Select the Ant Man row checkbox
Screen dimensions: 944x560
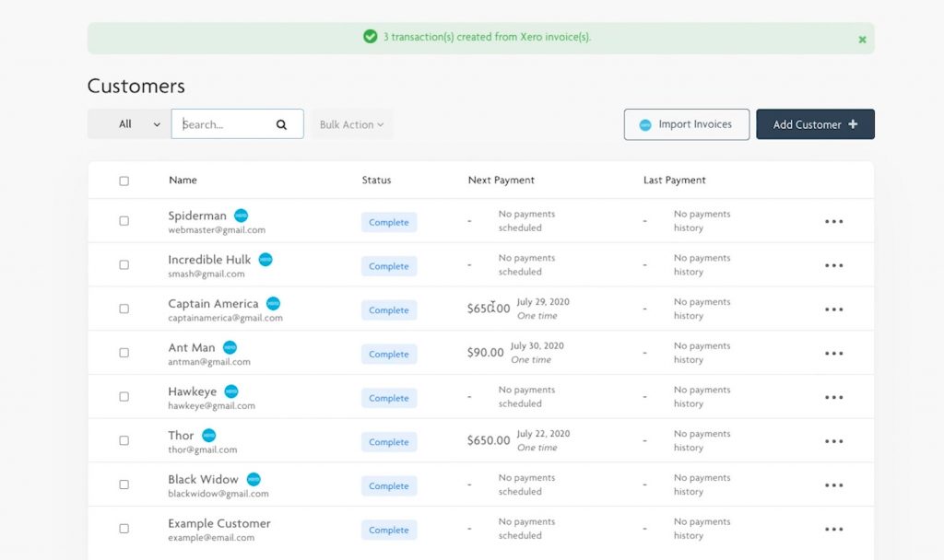124,353
